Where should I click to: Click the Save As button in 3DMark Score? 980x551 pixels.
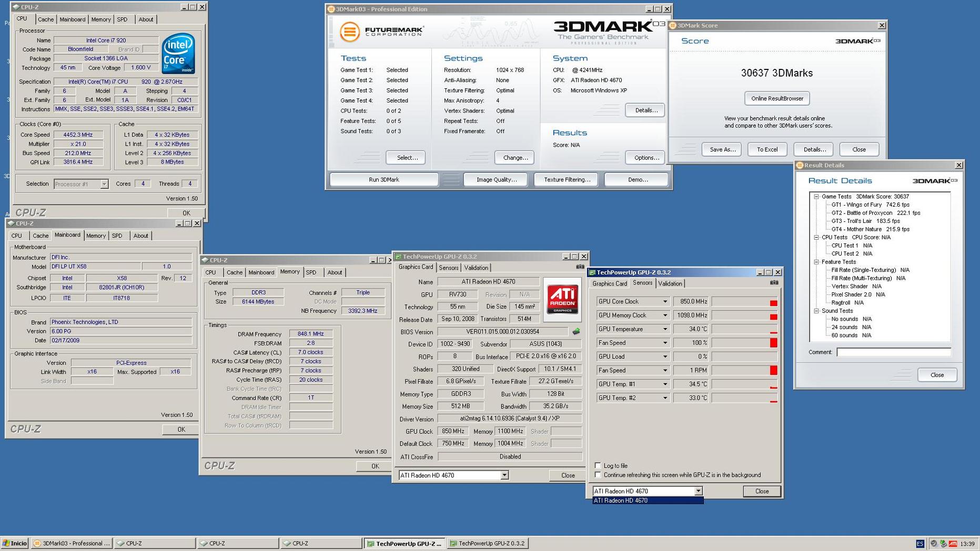pyautogui.click(x=722, y=149)
